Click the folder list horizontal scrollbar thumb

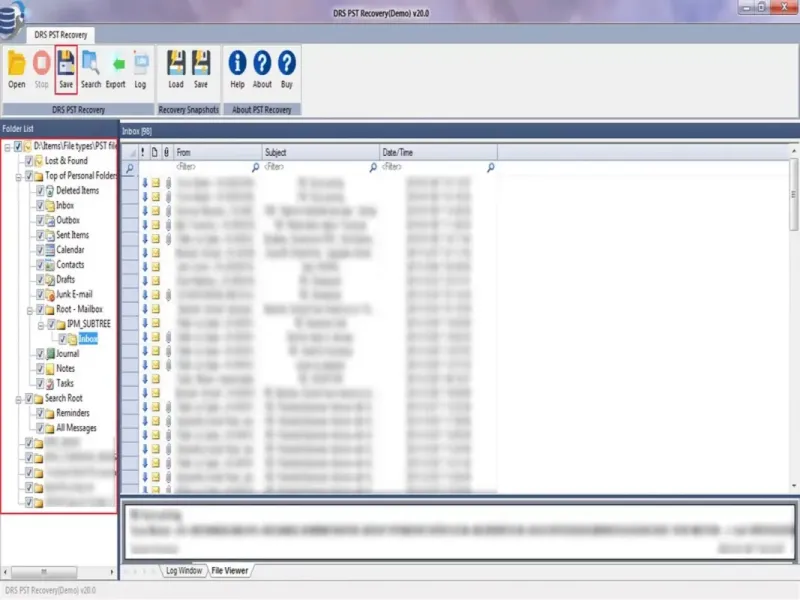pyautogui.click(x=44, y=572)
